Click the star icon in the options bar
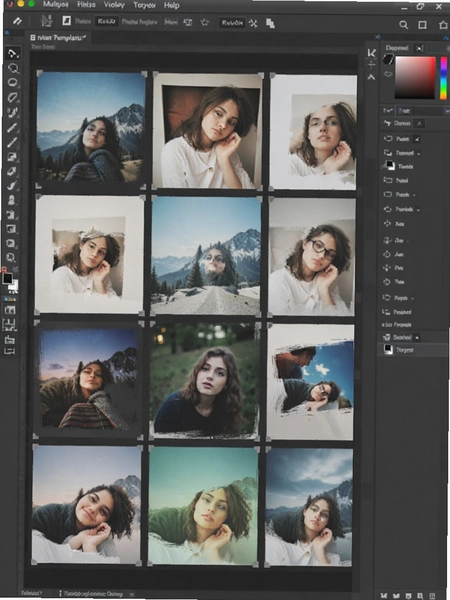The height and width of the screenshot is (600, 450). click(x=205, y=23)
